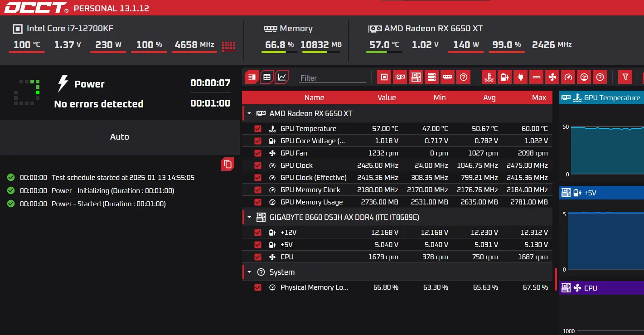Filter sensors by graphics card device icon
Viewport: 644px width, 335px height.
click(x=400, y=77)
